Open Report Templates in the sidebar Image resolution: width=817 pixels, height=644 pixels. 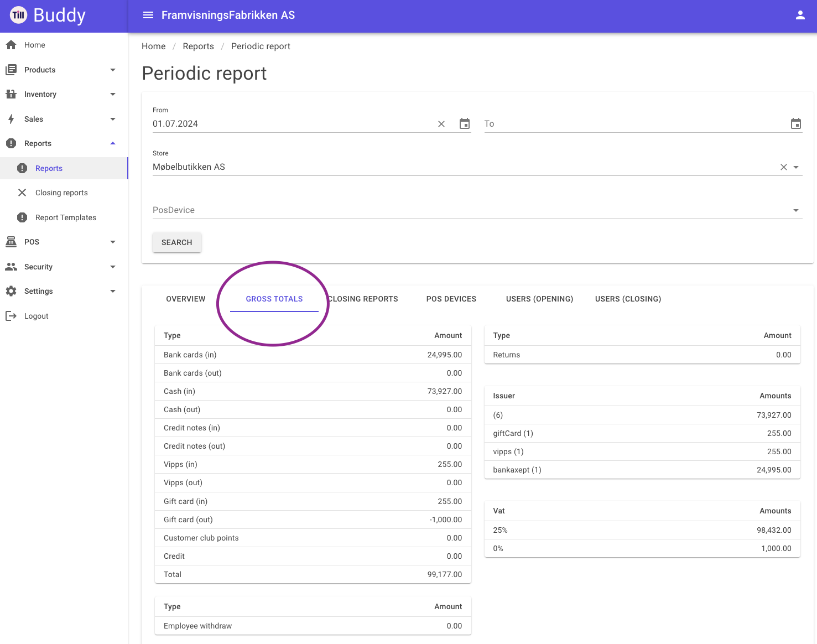pos(64,217)
